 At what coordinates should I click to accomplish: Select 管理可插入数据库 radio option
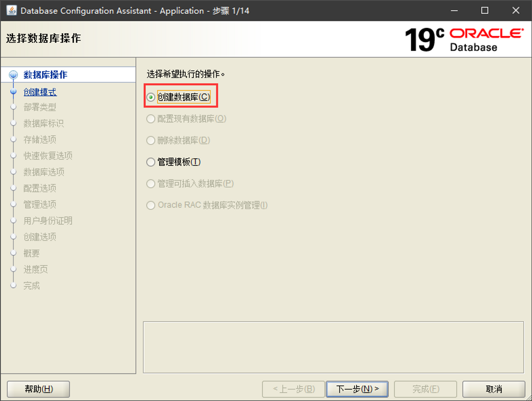pos(151,184)
